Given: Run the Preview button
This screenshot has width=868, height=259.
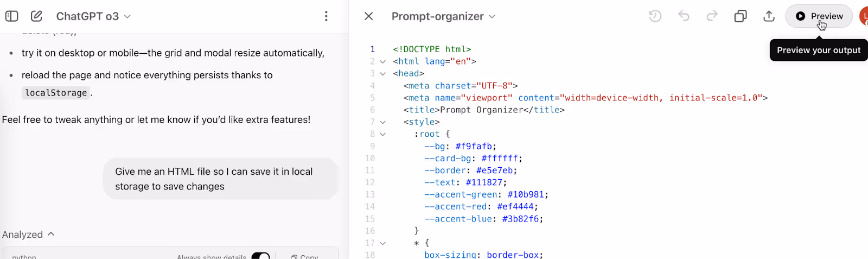Looking at the screenshot, I should tap(819, 16).
